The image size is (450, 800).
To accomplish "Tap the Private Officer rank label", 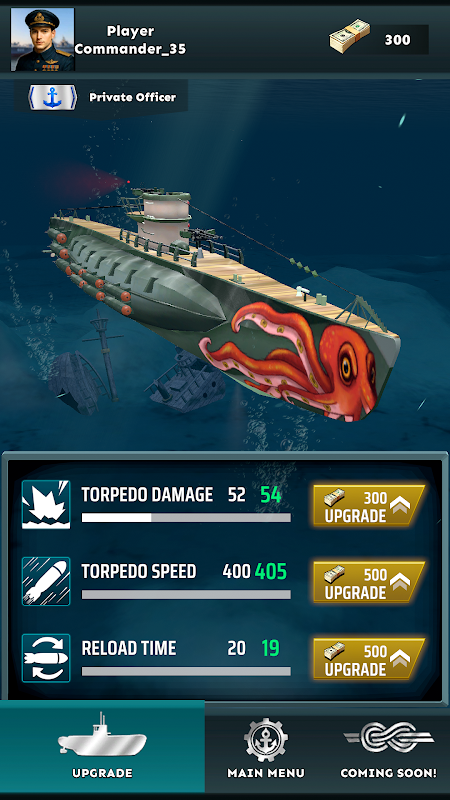I will (133, 97).
